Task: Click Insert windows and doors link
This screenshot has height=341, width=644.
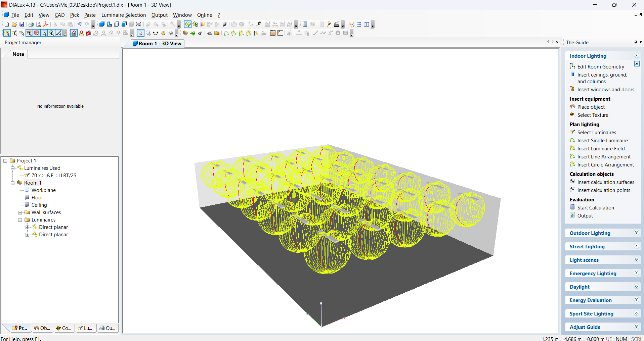Action: point(606,90)
